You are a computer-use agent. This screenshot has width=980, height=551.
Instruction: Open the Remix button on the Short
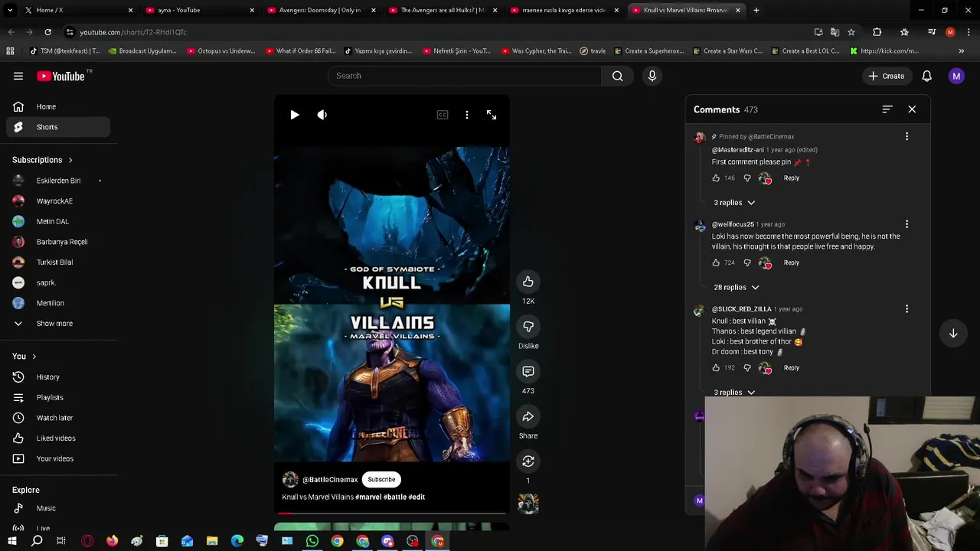pos(528,461)
